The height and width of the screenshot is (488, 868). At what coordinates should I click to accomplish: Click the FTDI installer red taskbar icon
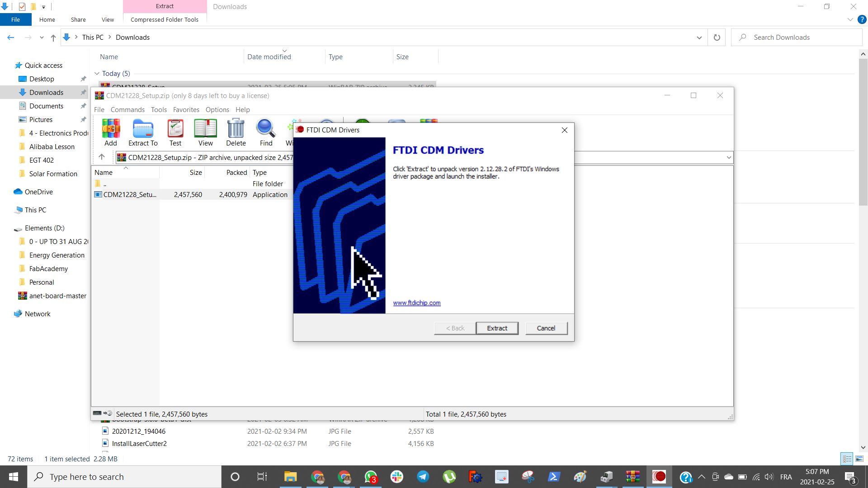point(659,477)
